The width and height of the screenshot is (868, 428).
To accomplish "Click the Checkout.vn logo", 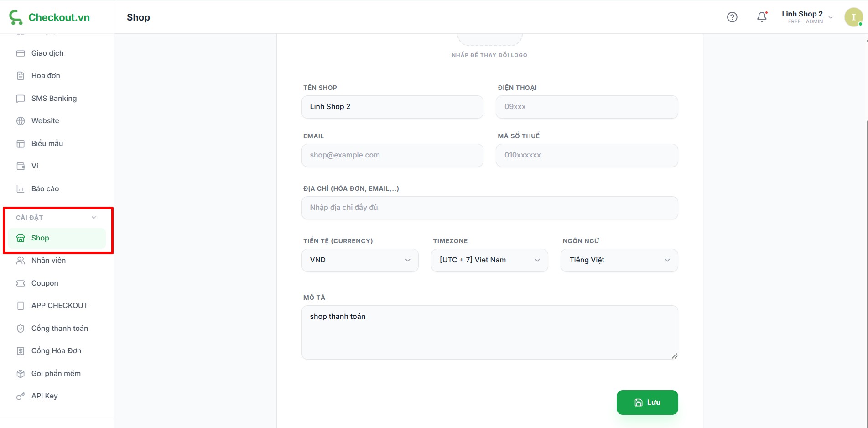I will point(50,17).
